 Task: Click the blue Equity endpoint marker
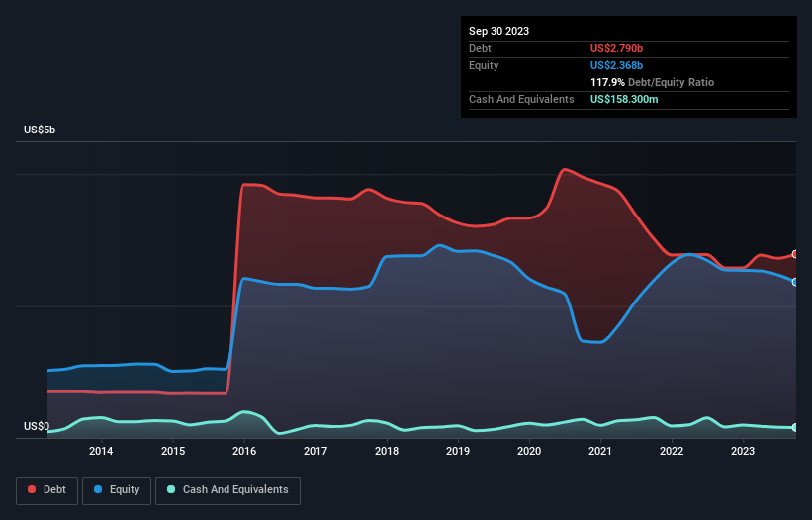(x=796, y=282)
